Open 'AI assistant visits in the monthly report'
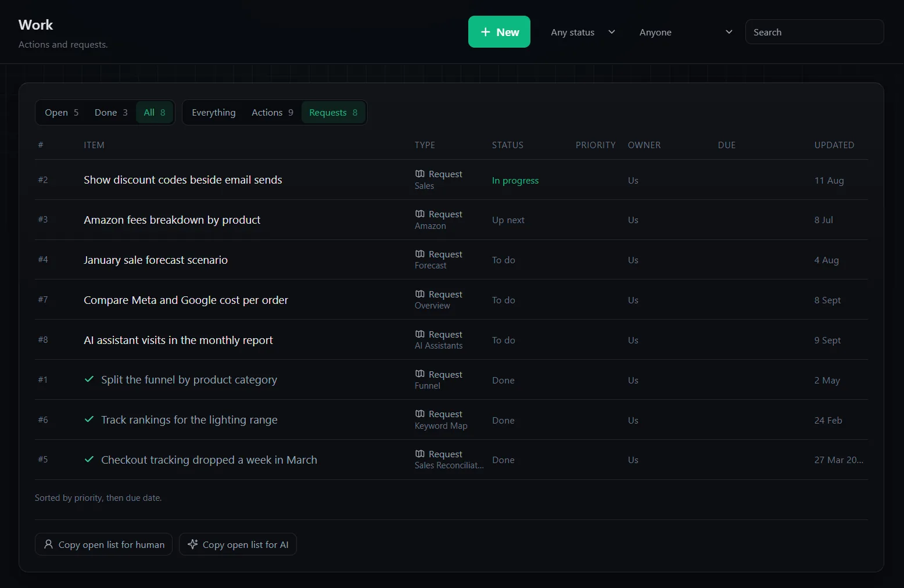This screenshot has width=904, height=588. [178, 340]
